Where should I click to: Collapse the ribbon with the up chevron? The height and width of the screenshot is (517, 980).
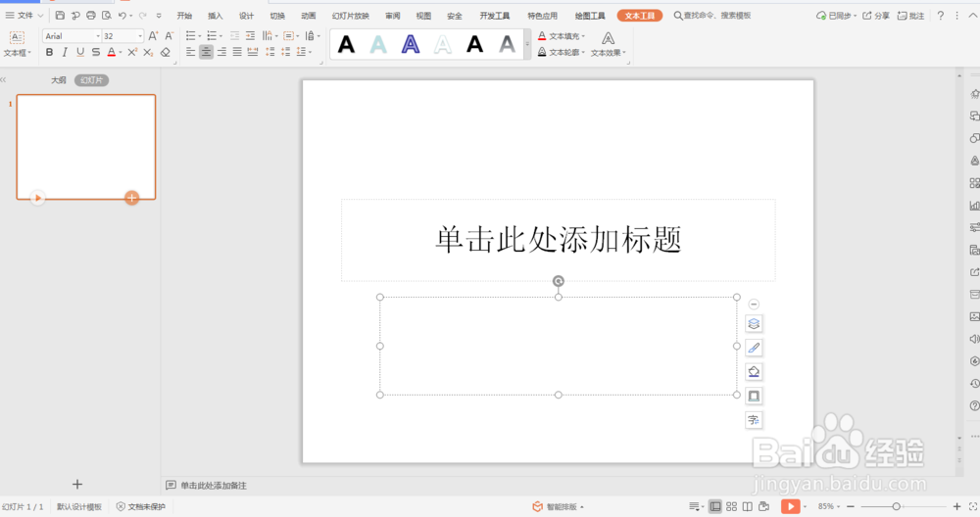point(973,16)
